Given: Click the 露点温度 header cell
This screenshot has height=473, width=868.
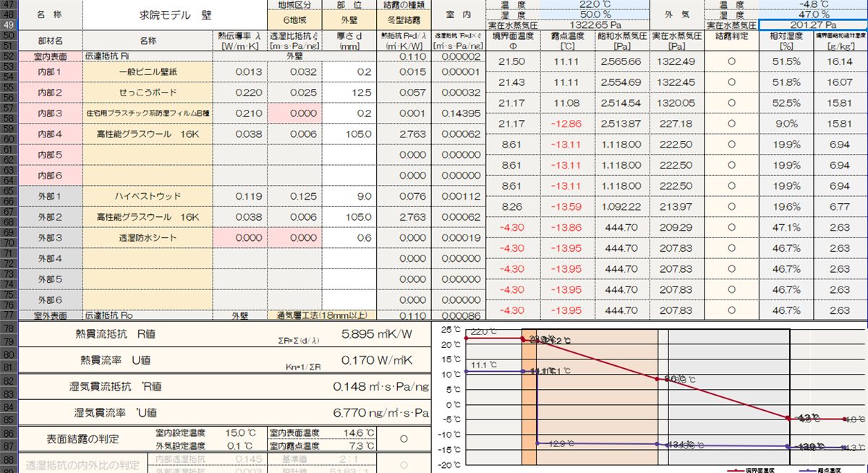Looking at the screenshot, I should point(566,41).
